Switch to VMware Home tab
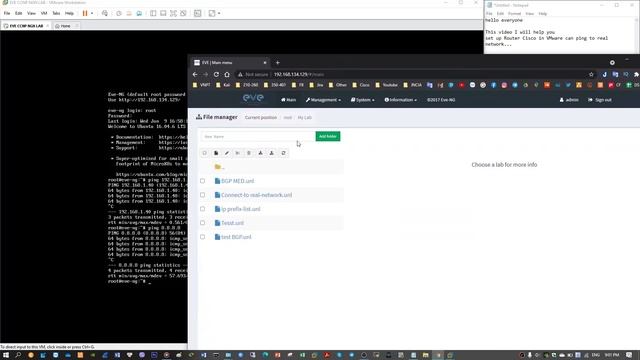The height and width of the screenshot is (360, 640). click(x=65, y=26)
